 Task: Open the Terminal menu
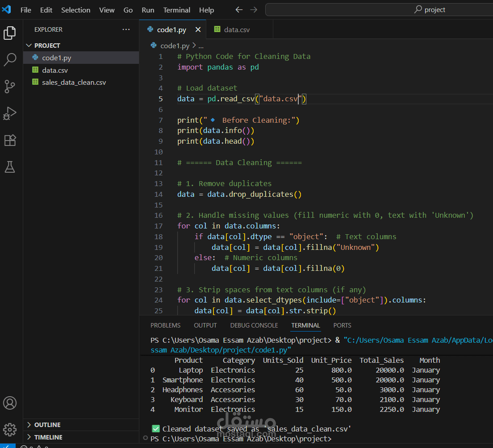point(176,10)
